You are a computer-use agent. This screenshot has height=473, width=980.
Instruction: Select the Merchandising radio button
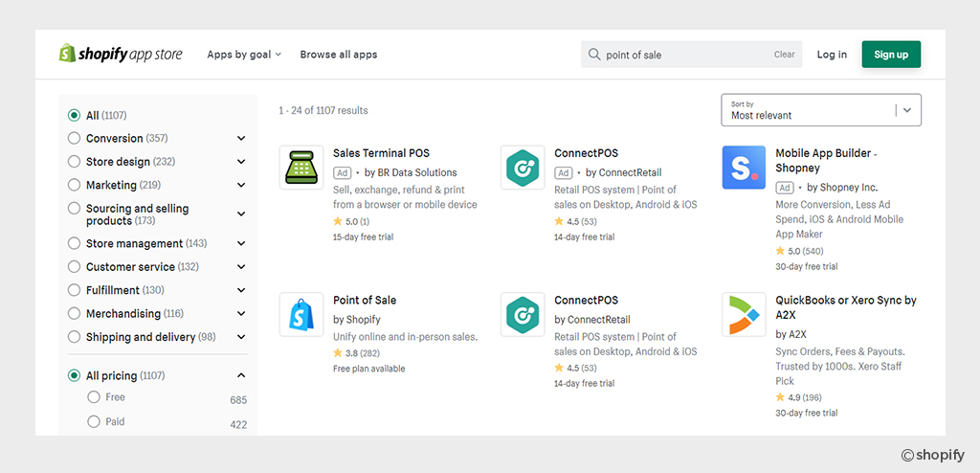tap(74, 313)
